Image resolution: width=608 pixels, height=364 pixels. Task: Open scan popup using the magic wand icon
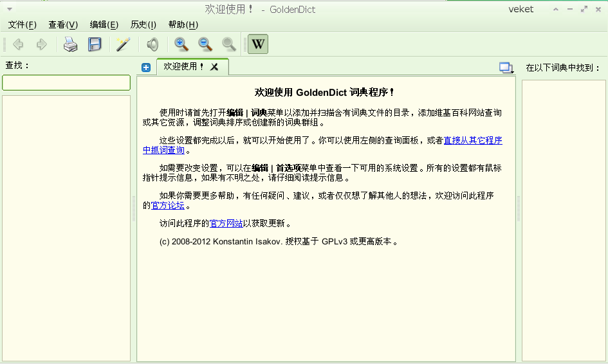(124, 44)
